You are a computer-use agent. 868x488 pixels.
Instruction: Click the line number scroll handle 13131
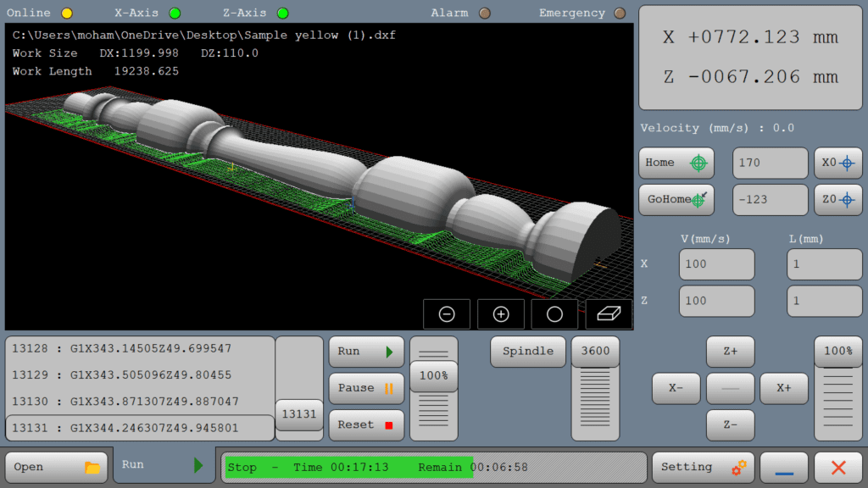299,414
